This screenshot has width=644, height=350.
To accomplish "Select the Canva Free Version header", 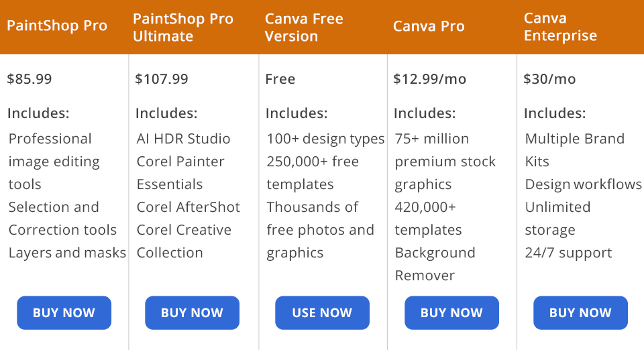I will [x=304, y=27].
